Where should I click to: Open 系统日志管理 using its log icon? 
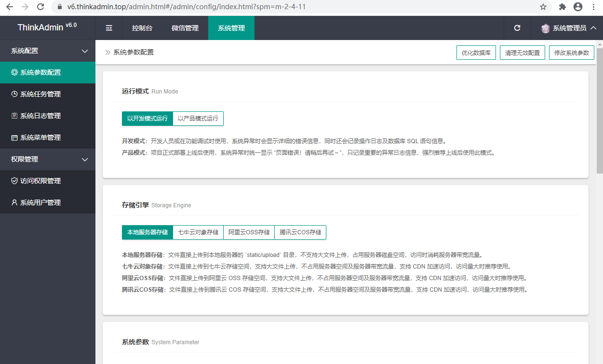coord(15,116)
